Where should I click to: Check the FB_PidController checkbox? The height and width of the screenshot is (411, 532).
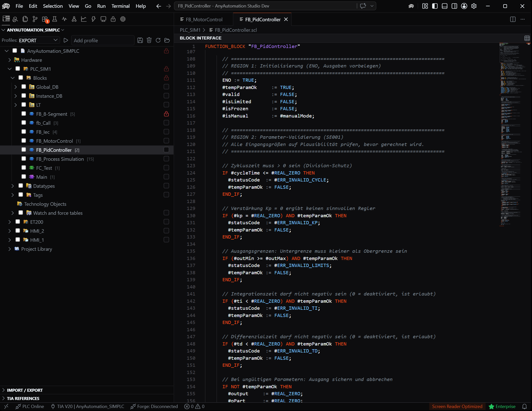[x=24, y=150]
